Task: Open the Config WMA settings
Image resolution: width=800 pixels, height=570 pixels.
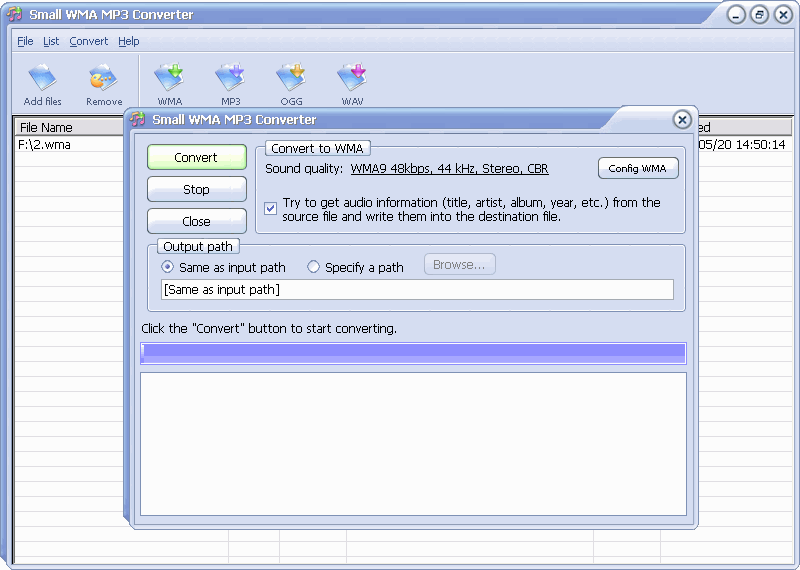Action: pos(638,168)
